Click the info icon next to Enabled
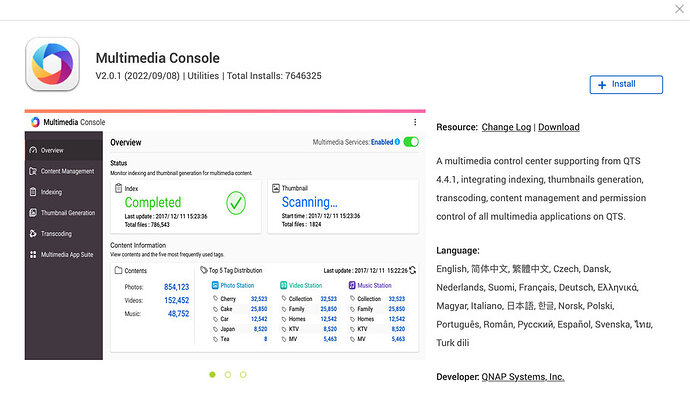The width and height of the screenshot is (690, 417). click(x=397, y=142)
